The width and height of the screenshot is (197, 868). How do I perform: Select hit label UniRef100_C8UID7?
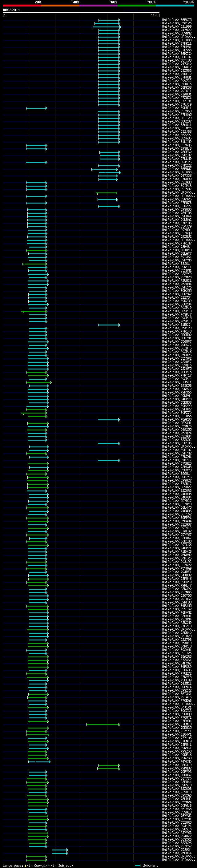pos(177,57)
